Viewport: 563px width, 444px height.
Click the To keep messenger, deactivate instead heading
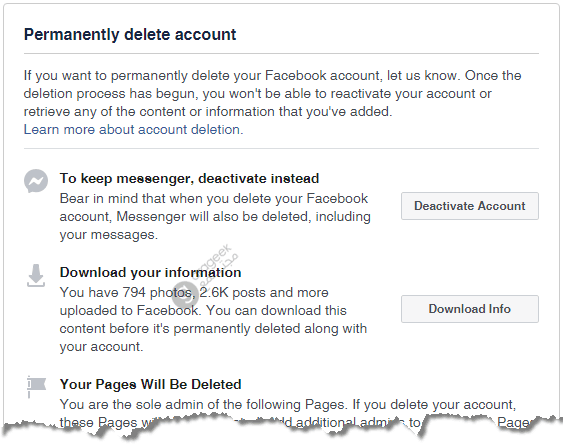[189, 178]
